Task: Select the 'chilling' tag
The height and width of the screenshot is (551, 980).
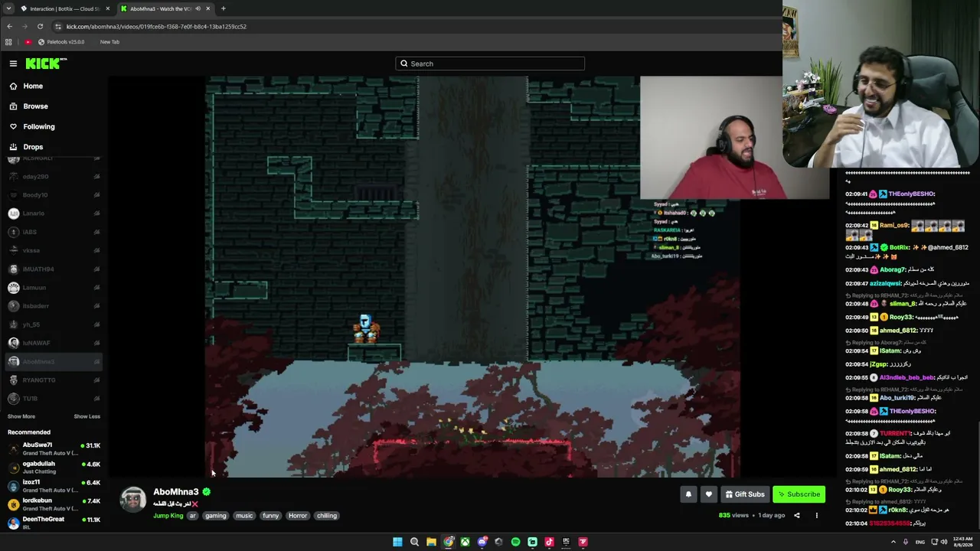Action: click(327, 516)
